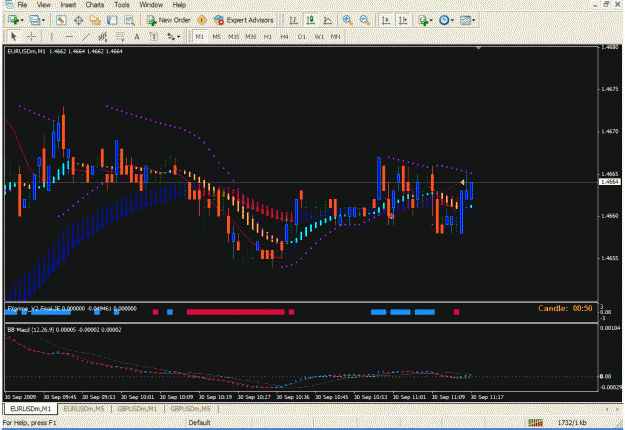This screenshot has height=430, width=625.
Task: Open the Help menu
Action: point(179,5)
